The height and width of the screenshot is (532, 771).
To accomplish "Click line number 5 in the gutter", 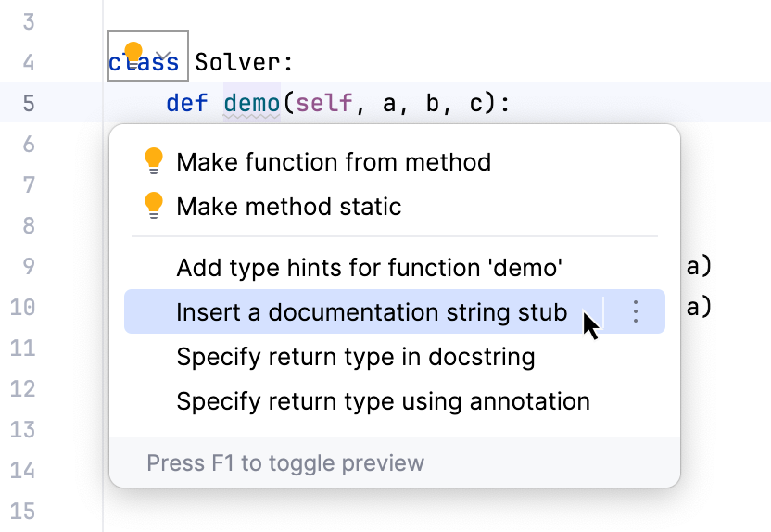I will coord(27,103).
